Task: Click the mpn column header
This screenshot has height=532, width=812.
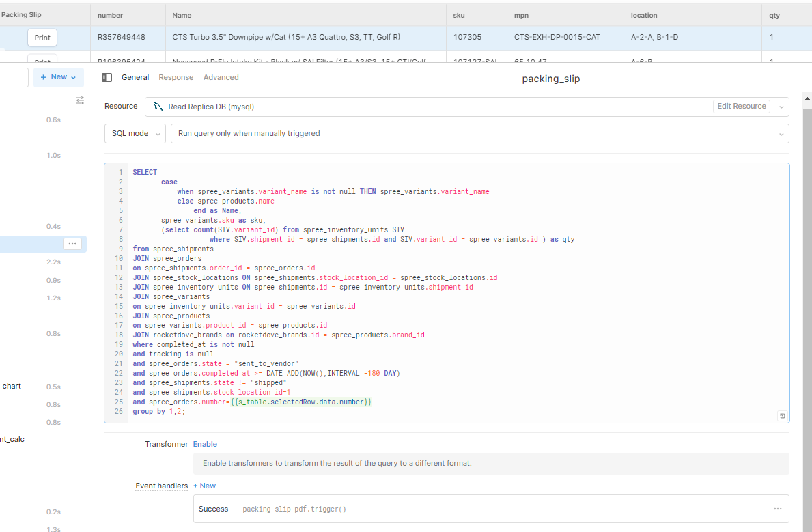Action: [565, 16]
